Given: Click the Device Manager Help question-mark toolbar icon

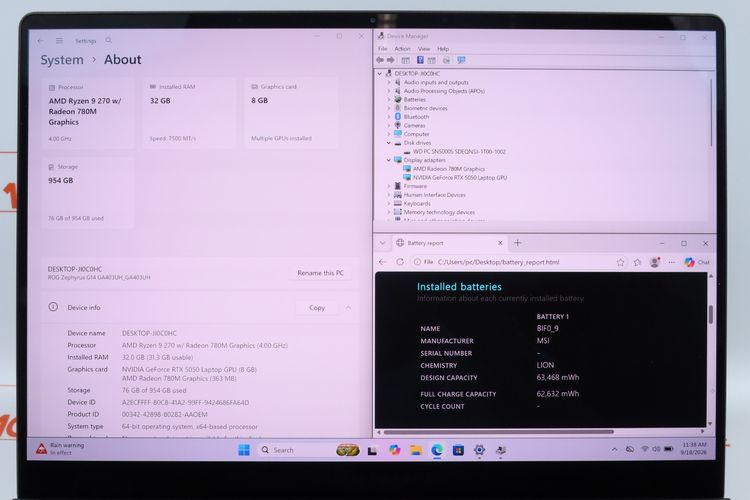Looking at the screenshot, I should (x=420, y=60).
